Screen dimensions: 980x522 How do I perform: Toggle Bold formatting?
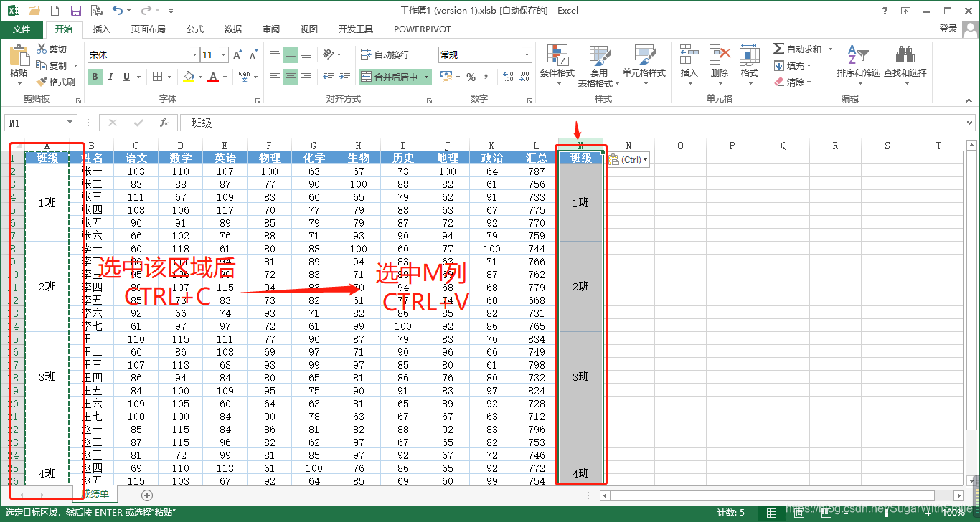tap(95, 77)
